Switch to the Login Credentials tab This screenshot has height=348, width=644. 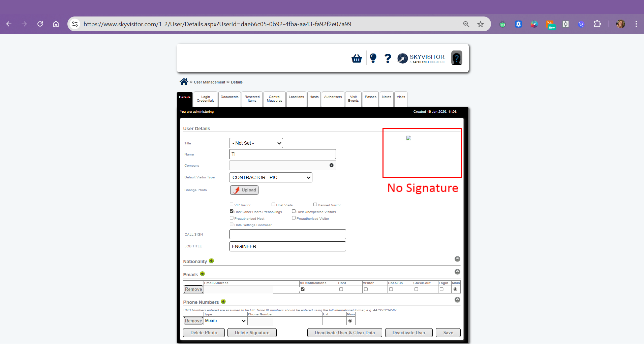click(206, 99)
